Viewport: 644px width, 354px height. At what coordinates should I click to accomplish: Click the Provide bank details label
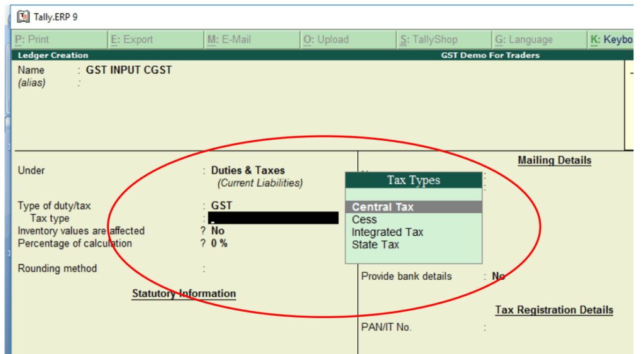[406, 277]
